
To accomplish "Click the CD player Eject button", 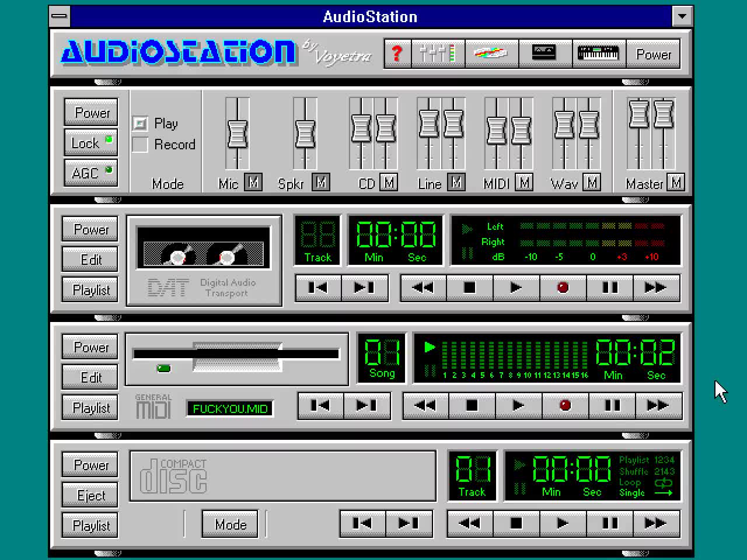I will click(x=91, y=495).
